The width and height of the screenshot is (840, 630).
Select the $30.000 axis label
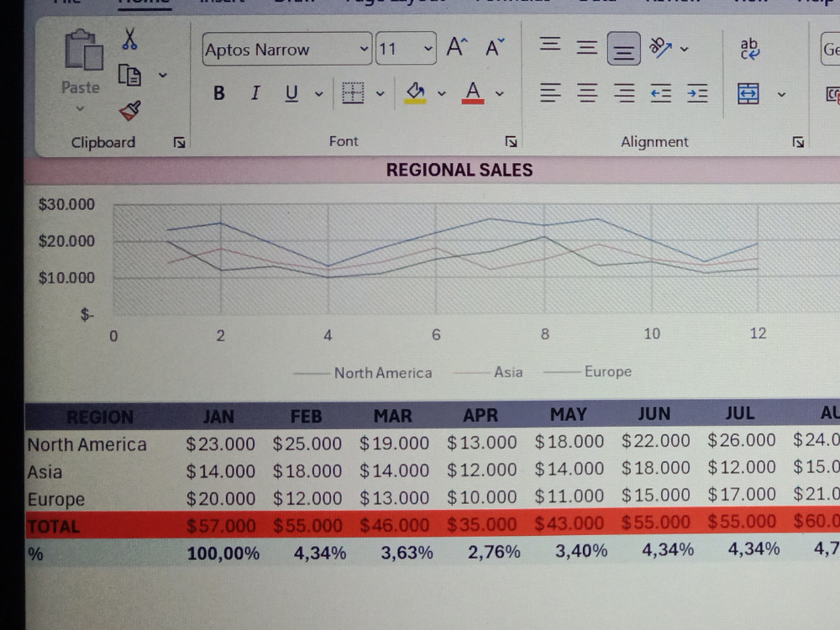(x=66, y=204)
